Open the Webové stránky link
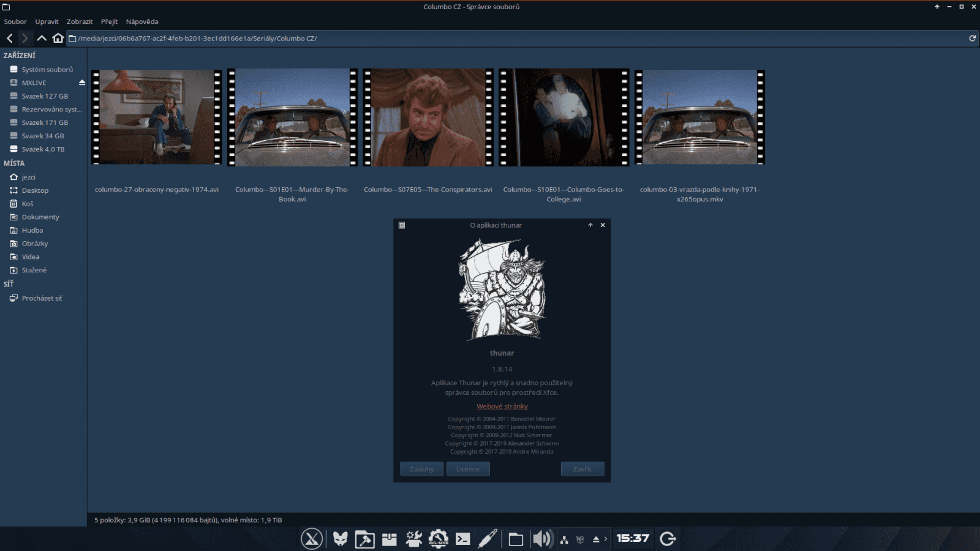The image size is (980, 551). tap(502, 406)
